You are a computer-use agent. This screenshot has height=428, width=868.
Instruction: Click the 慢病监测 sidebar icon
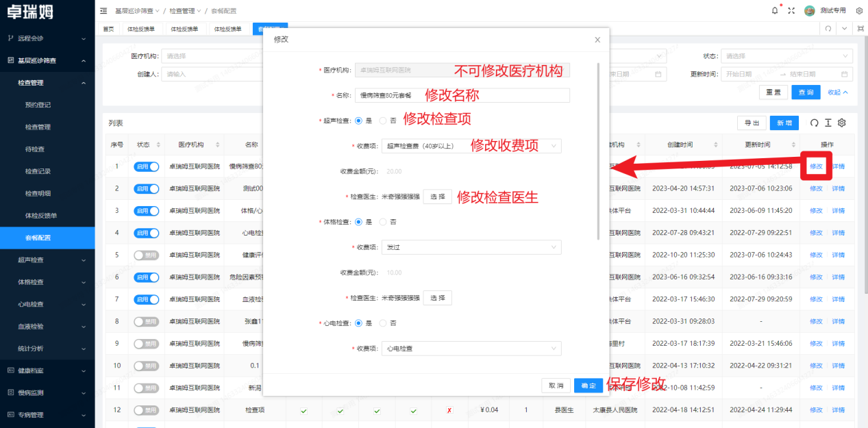coord(10,392)
